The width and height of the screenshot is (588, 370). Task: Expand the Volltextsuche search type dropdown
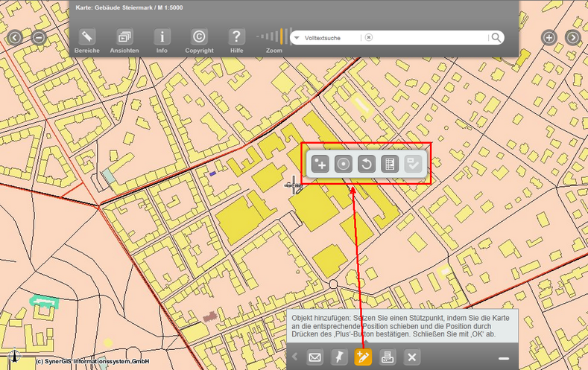coord(296,37)
